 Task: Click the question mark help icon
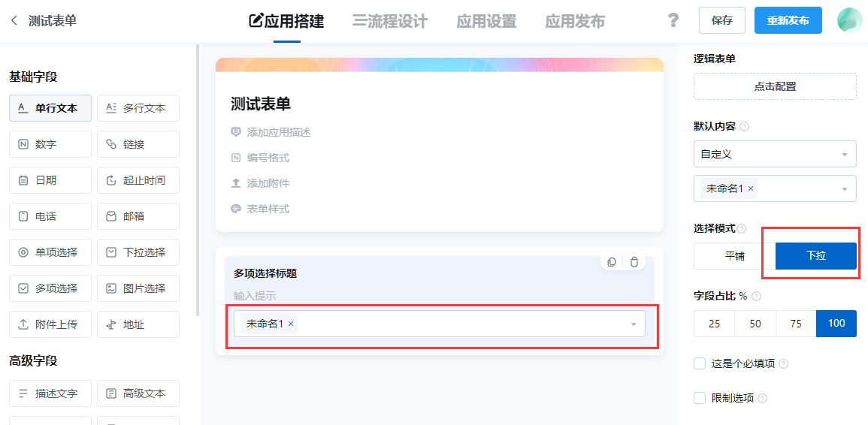(x=673, y=20)
